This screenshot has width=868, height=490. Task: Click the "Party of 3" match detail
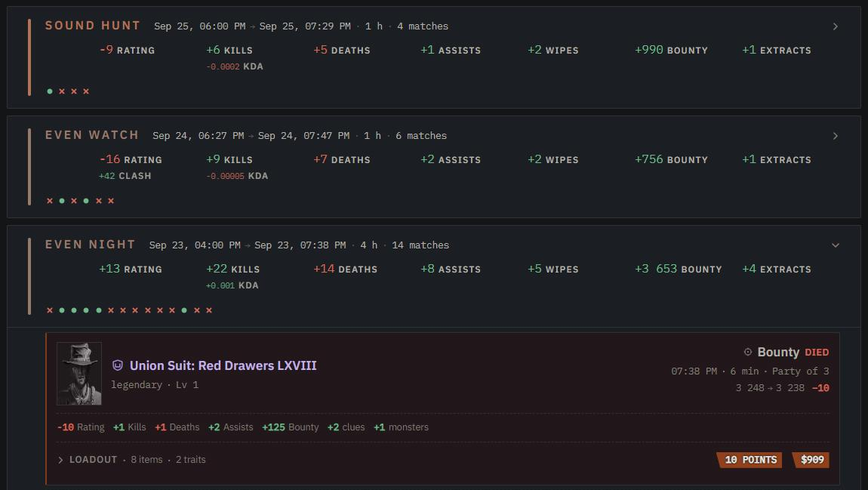[801, 371]
